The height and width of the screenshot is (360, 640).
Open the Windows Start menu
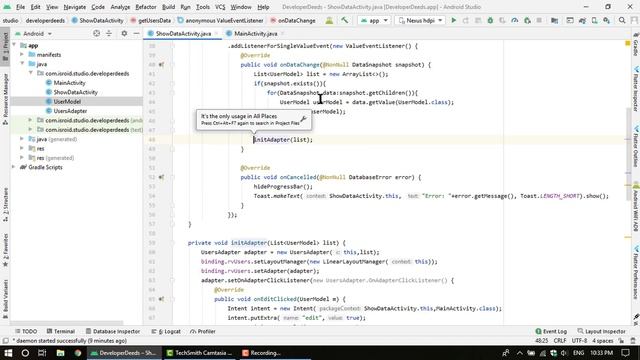coord(8,353)
